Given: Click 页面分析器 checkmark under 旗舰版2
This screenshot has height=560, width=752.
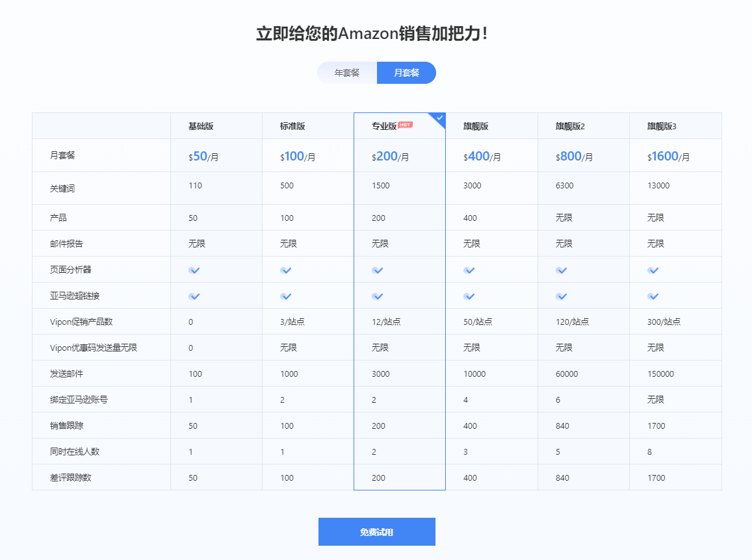Looking at the screenshot, I should (561, 270).
